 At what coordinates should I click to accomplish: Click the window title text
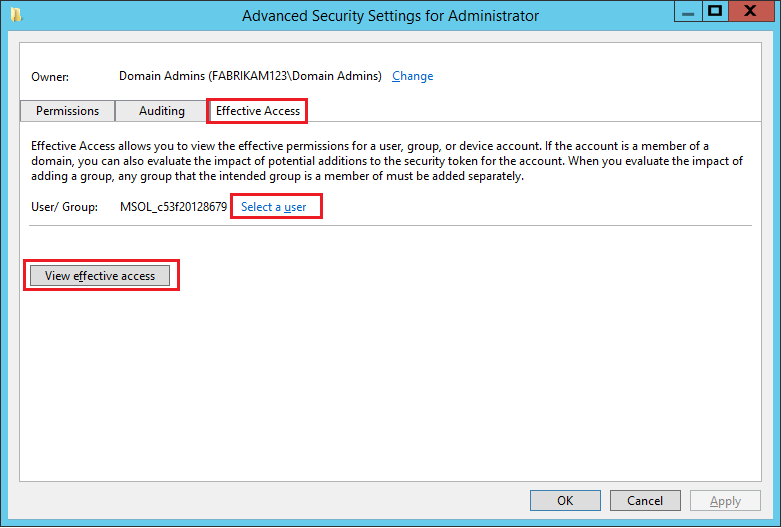pos(390,16)
